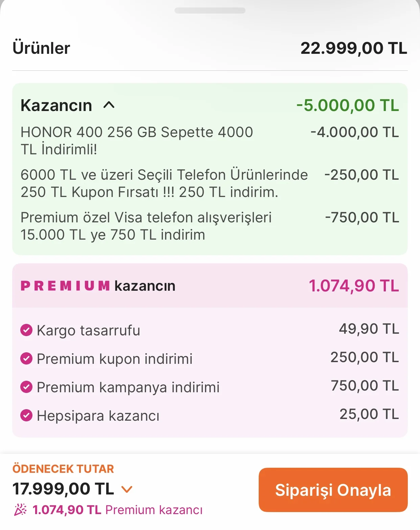Tap the 1.074,90 TL Premium kazancı footer text

click(117, 510)
